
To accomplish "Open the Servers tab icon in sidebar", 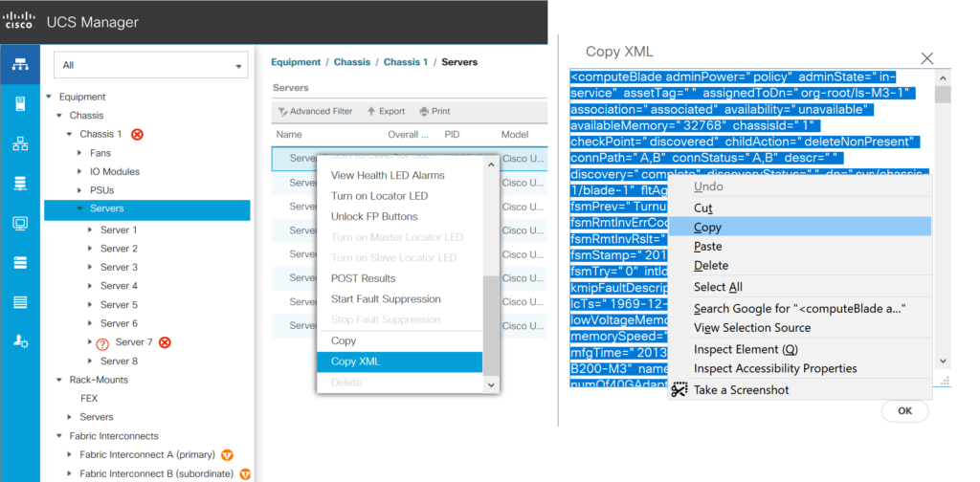I will [x=20, y=103].
